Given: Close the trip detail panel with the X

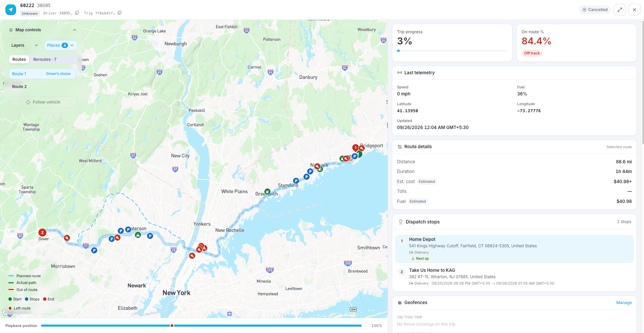Looking at the screenshot, I should (635, 10).
